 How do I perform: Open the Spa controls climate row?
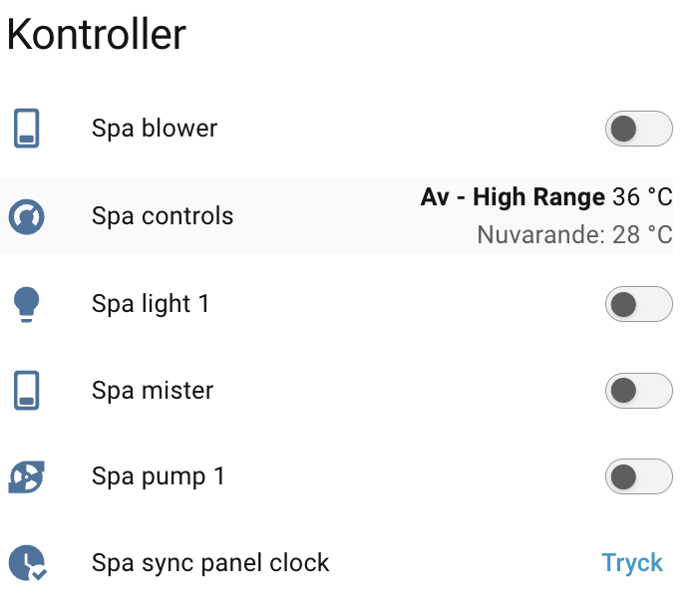click(x=337, y=216)
